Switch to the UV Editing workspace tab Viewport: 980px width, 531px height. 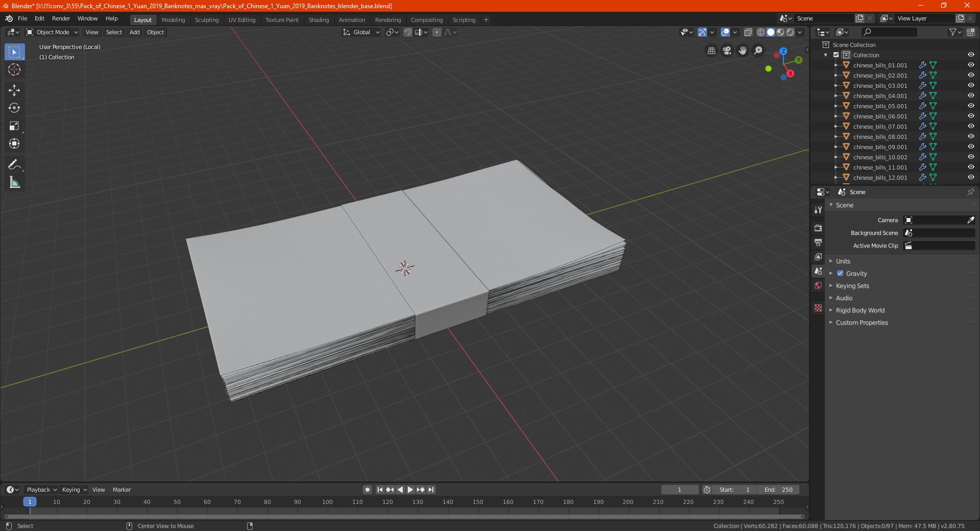point(242,20)
